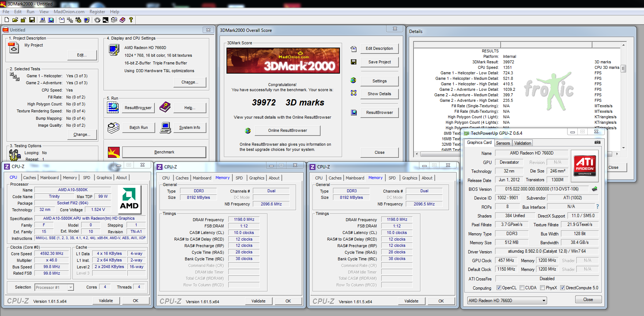
Task: Toggle the OpenCL checkbox in GPU-Z
Action: 499,288
